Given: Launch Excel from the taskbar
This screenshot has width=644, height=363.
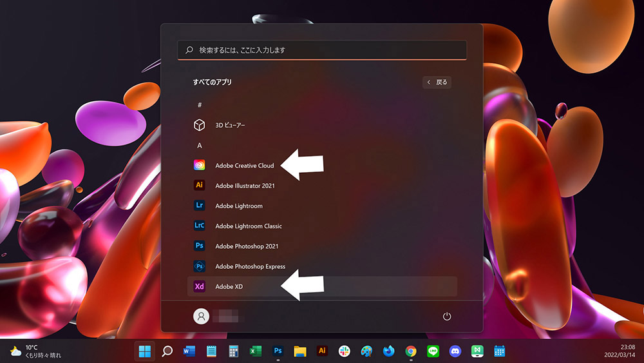Looking at the screenshot, I should point(256,351).
